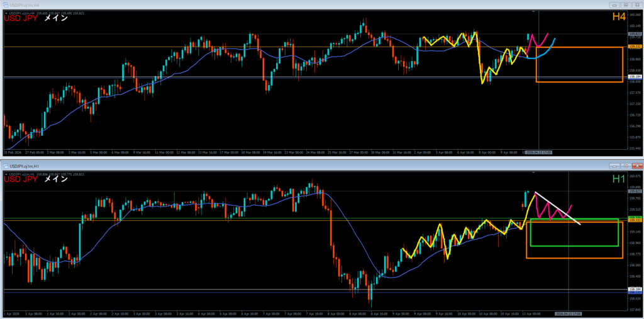This screenshot has height=319, width=644.
Task: Click the 157.845 price scale value in H1
Action: [635, 309]
